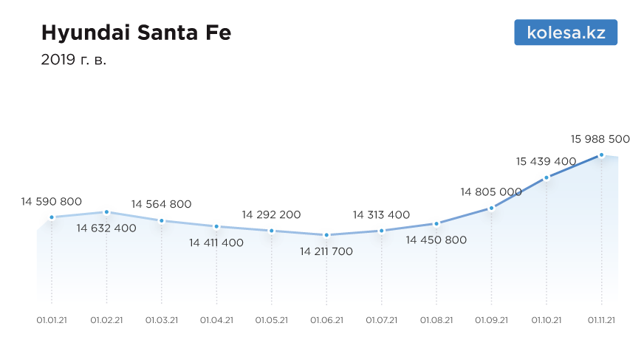Click the 14 590 800 price label
This screenshot has width=644, height=363.
pos(52,201)
